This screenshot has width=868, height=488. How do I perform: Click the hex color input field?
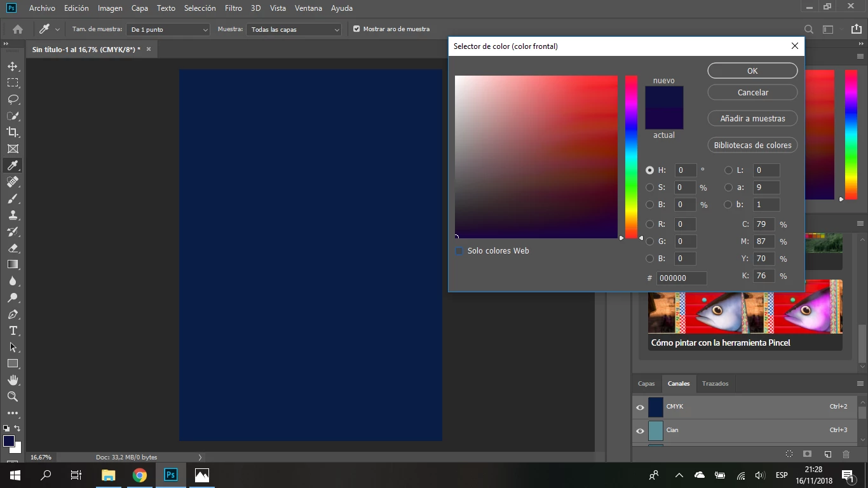(681, 278)
